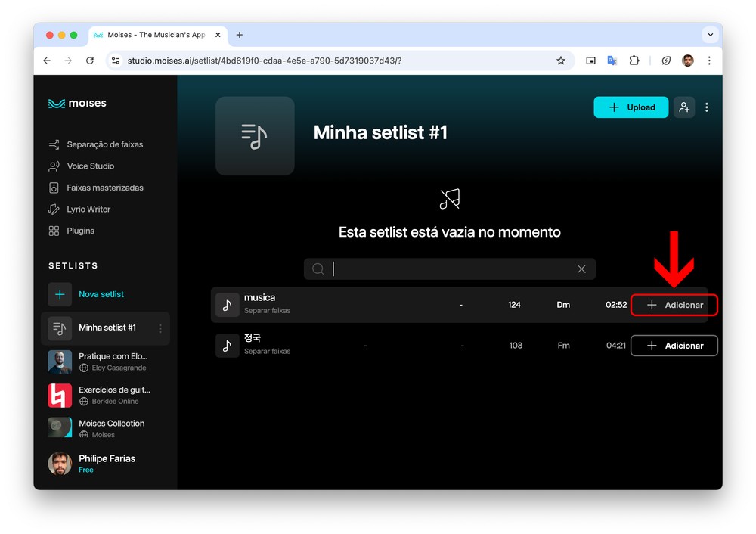Clear the search field with X
Viewport: 756px width, 534px height.
click(581, 269)
